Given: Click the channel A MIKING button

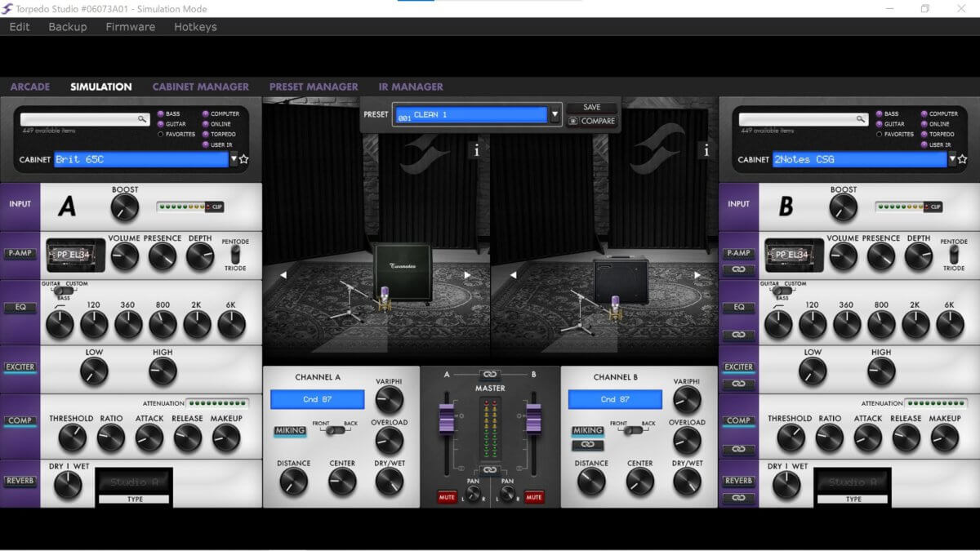Looking at the screenshot, I should (x=290, y=431).
